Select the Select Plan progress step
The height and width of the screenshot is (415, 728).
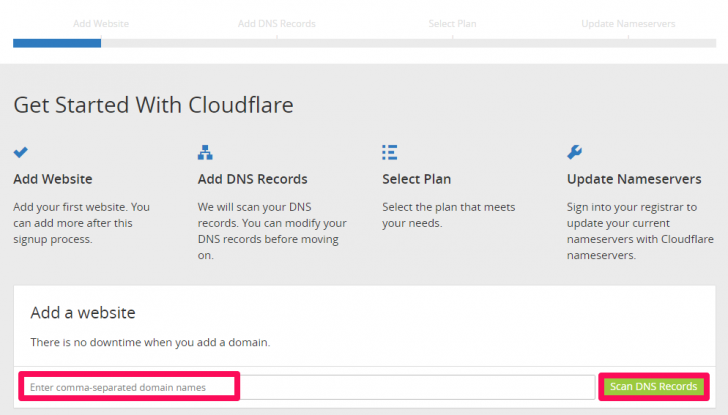[452, 24]
